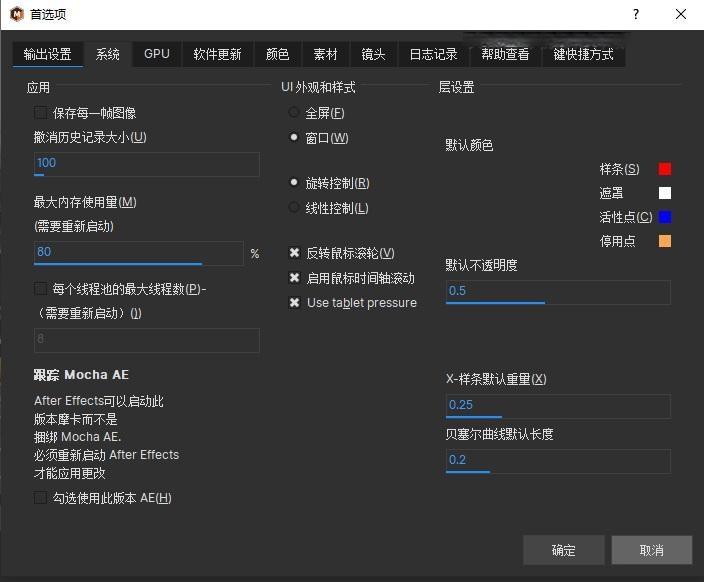
Task: Click the 取消 button
Action: tap(651, 550)
